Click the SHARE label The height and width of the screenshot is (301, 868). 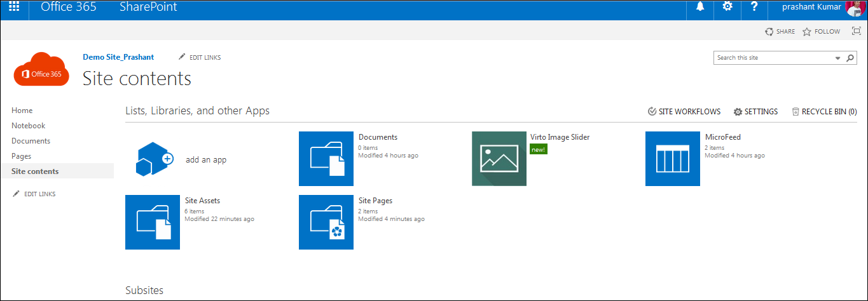point(785,32)
